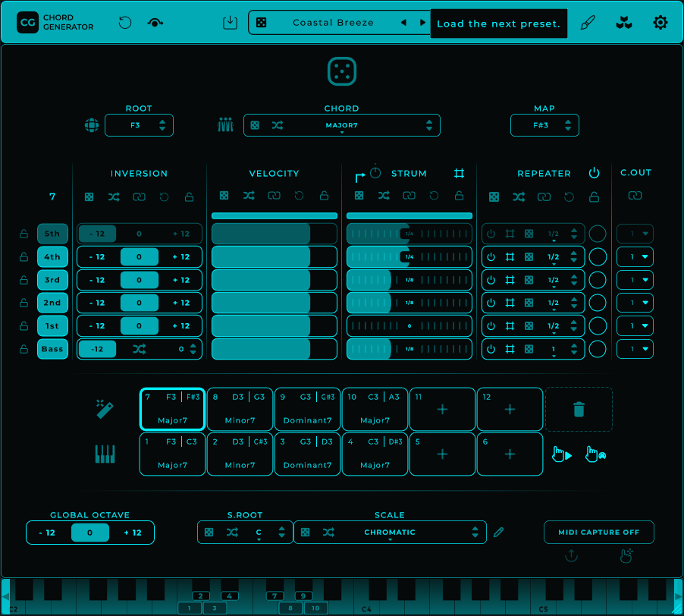Click the piano keys icon
The image size is (684, 616).
105,454
